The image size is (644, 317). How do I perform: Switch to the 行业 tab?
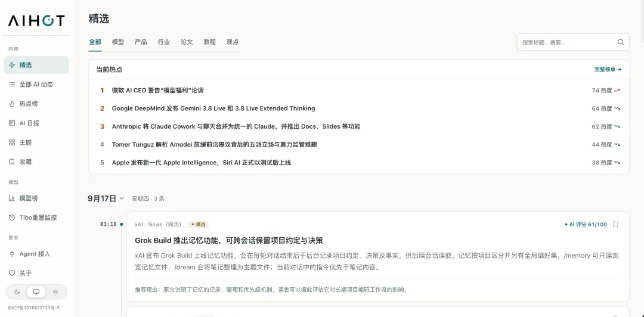(164, 42)
